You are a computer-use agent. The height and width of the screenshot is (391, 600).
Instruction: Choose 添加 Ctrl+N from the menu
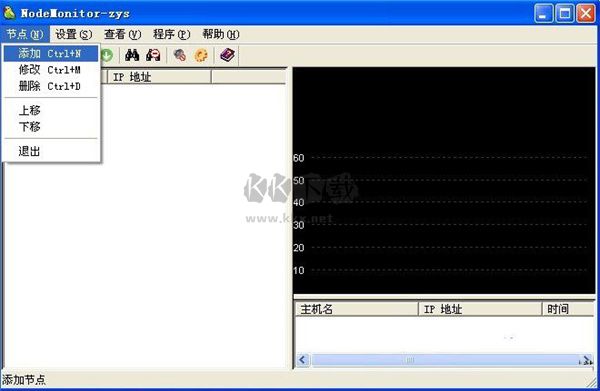coord(51,54)
